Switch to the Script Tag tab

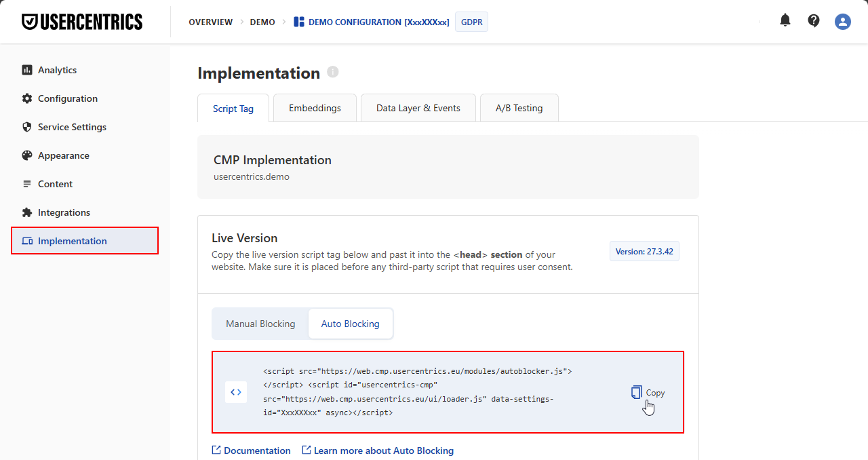[233, 109]
